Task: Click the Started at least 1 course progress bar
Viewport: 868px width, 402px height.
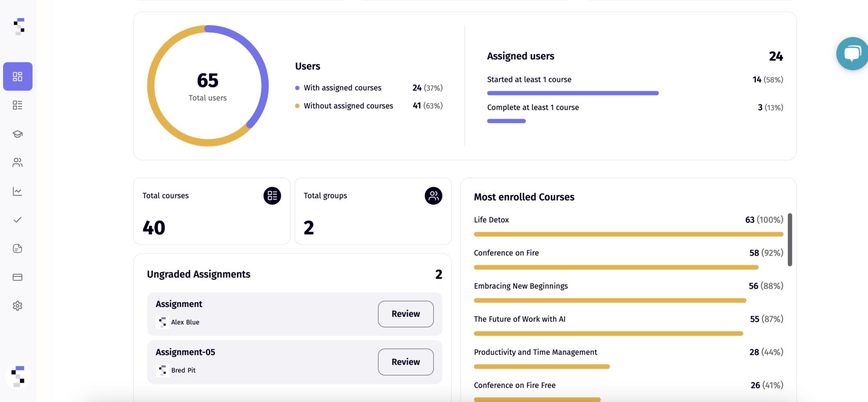Action: [x=572, y=93]
